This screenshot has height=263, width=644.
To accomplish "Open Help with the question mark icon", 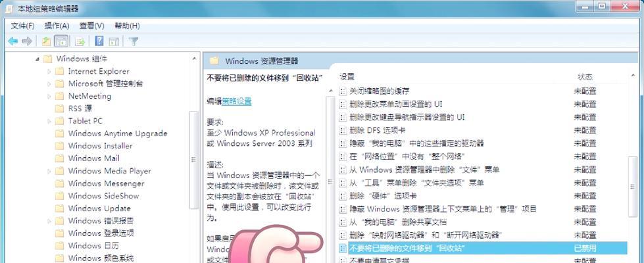I will 99,41.
